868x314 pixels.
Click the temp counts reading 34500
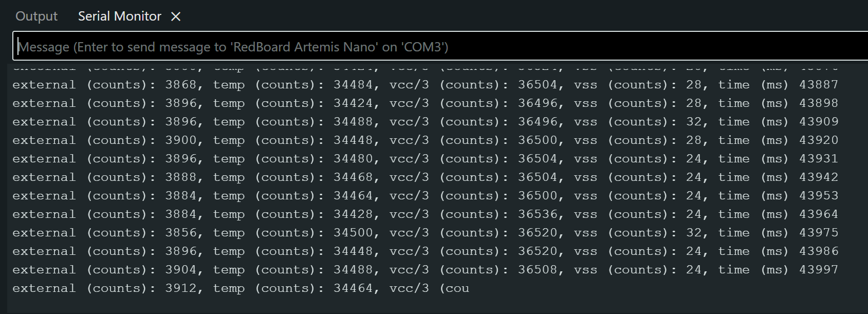(x=353, y=233)
